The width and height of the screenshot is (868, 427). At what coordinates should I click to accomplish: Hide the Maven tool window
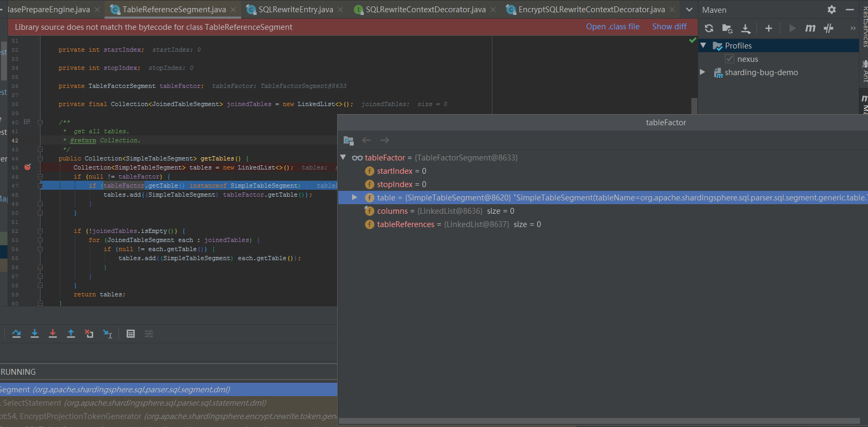(850, 10)
